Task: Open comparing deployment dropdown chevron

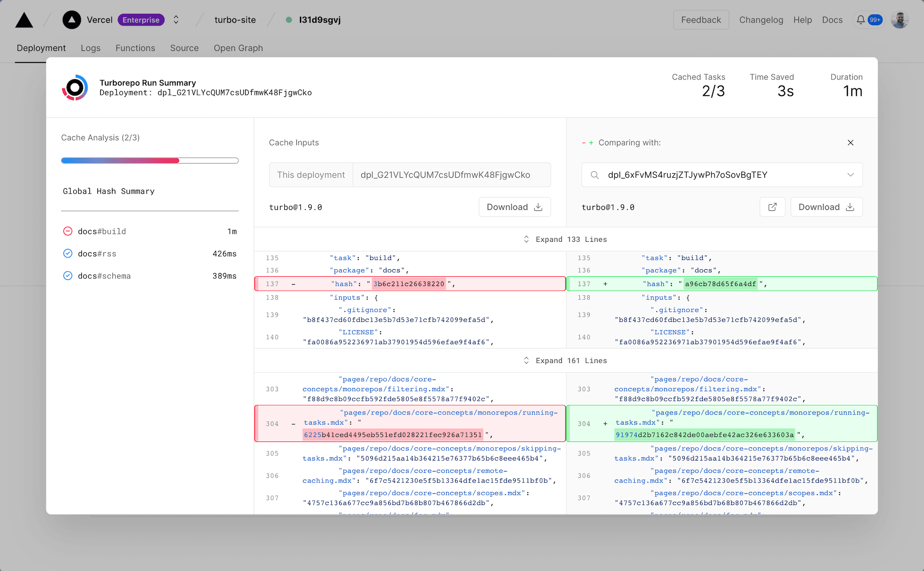Action: click(x=850, y=175)
